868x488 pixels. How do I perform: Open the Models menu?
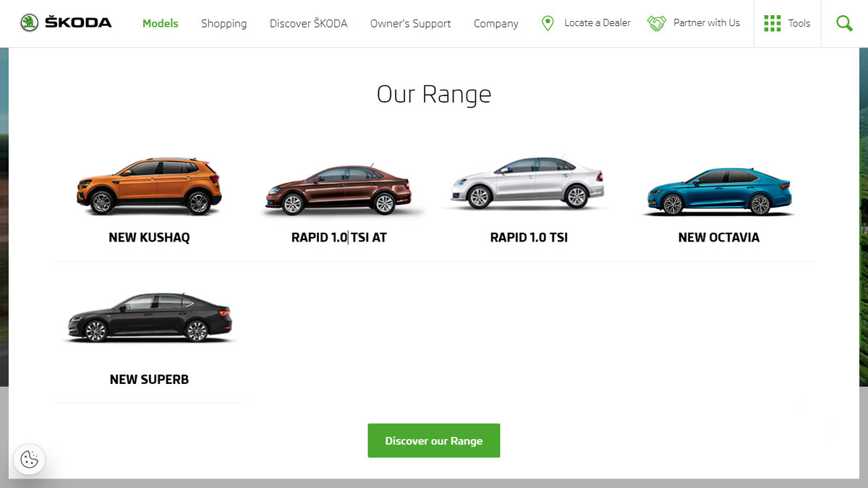click(161, 23)
